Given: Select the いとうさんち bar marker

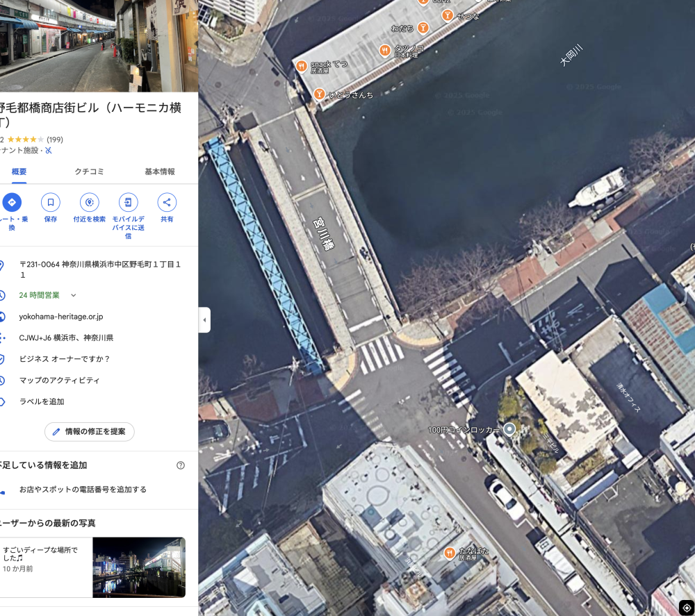Looking at the screenshot, I should tap(320, 94).
